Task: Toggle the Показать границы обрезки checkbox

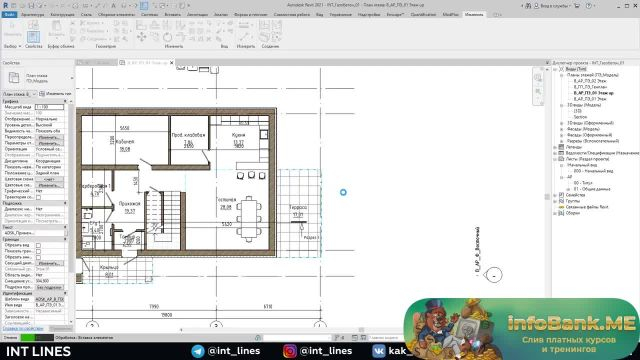Action: [x=38, y=251]
